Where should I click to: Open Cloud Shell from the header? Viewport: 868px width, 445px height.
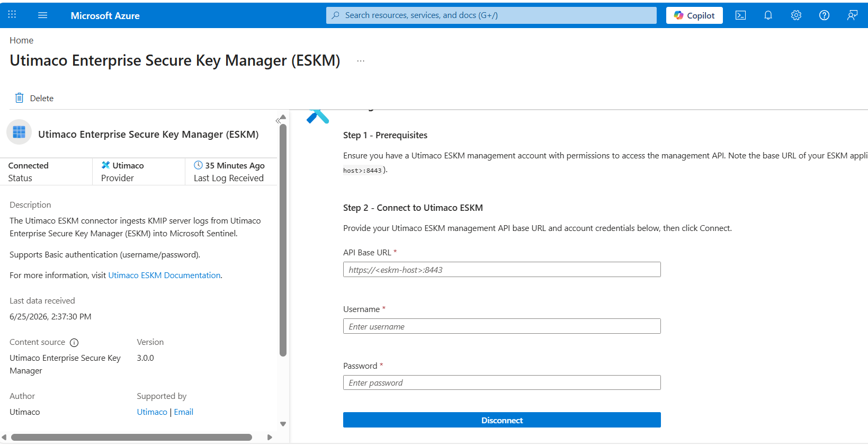tap(740, 15)
